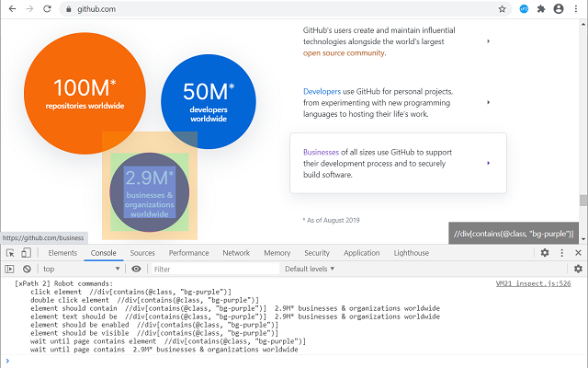
Task: Click the scrollbar up arrow
Action: tap(583, 25)
